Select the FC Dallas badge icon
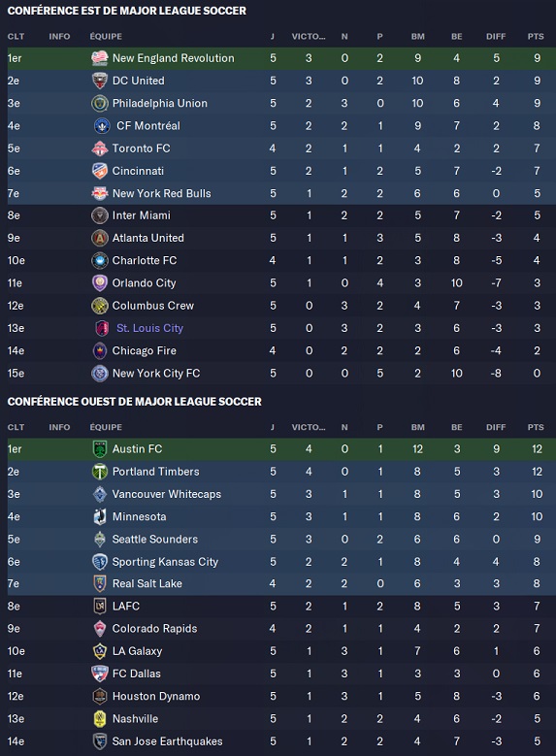The height and width of the screenshot is (756, 556). [100, 674]
